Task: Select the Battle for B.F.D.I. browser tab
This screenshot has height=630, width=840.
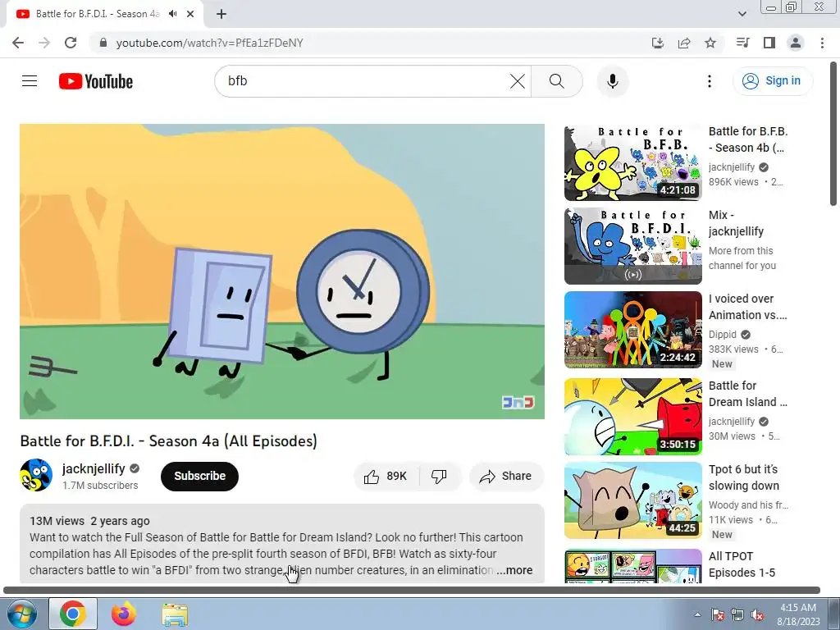Action: (x=98, y=14)
